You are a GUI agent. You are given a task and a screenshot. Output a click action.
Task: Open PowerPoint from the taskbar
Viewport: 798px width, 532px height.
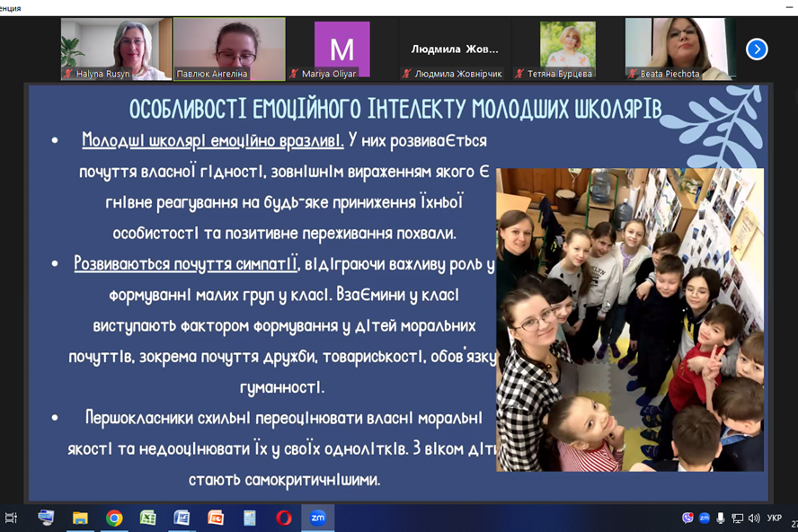(216, 518)
